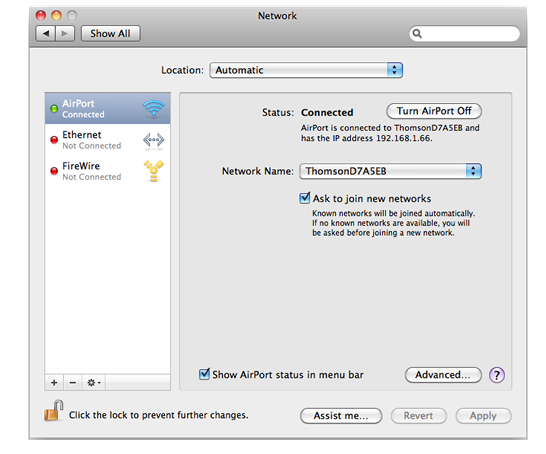Focus the search field in toolbar
Viewport: 546px width, 454px height.
(465, 34)
